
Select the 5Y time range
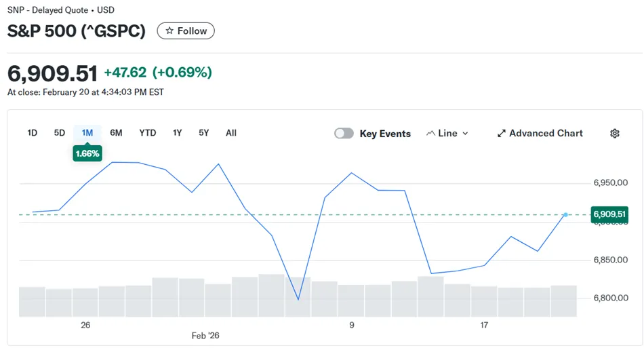click(x=204, y=133)
